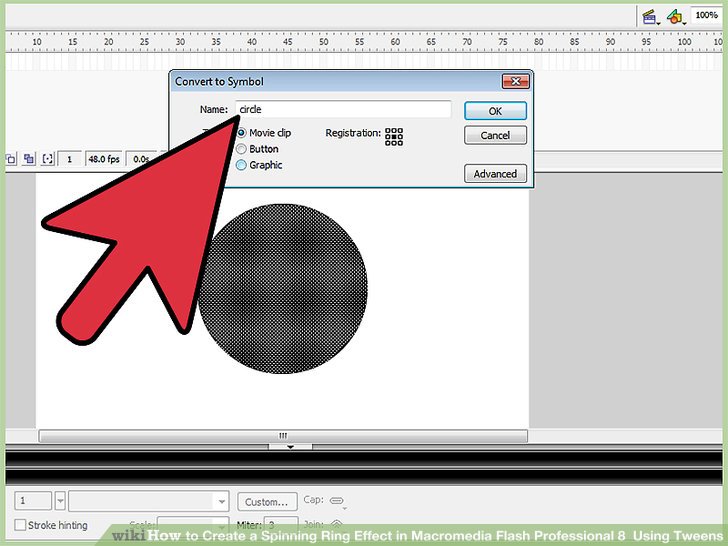Collapse the panel with bottom arrow handle
This screenshot has width=728, height=546.
[x=290, y=447]
